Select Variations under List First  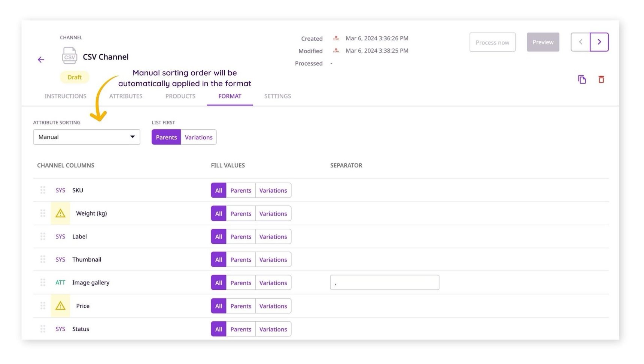click(x=198, y=137)
